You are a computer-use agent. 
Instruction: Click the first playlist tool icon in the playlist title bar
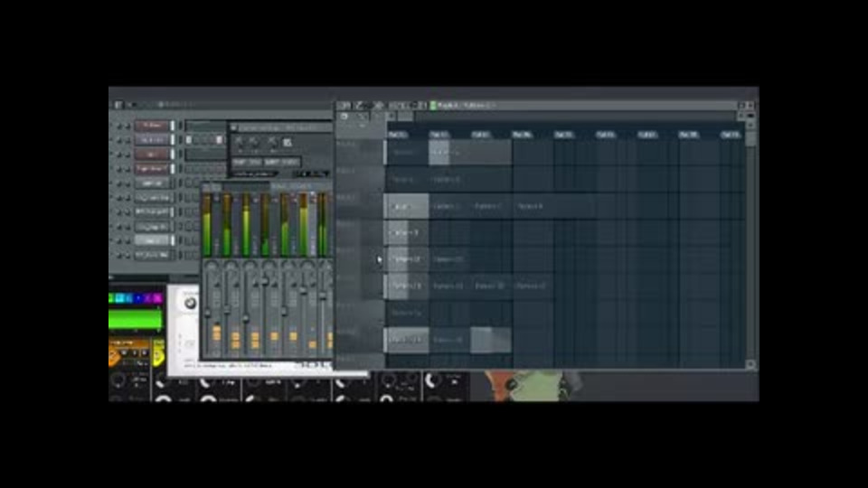click(344, 105)
